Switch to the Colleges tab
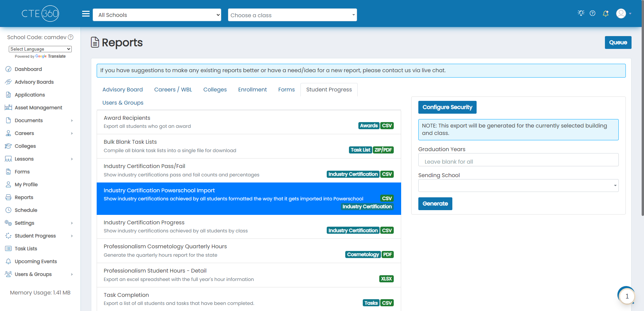 click(x=215, y=90)
